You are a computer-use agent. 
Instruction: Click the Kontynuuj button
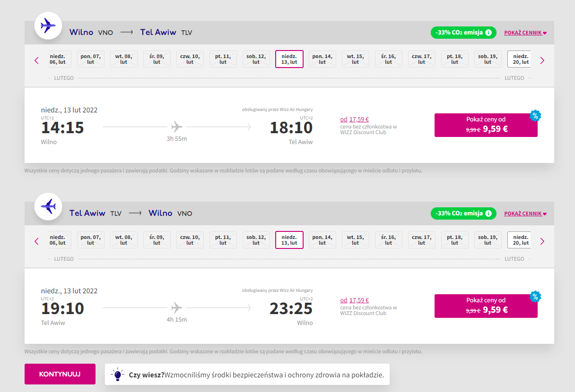(x=60, y=374)
